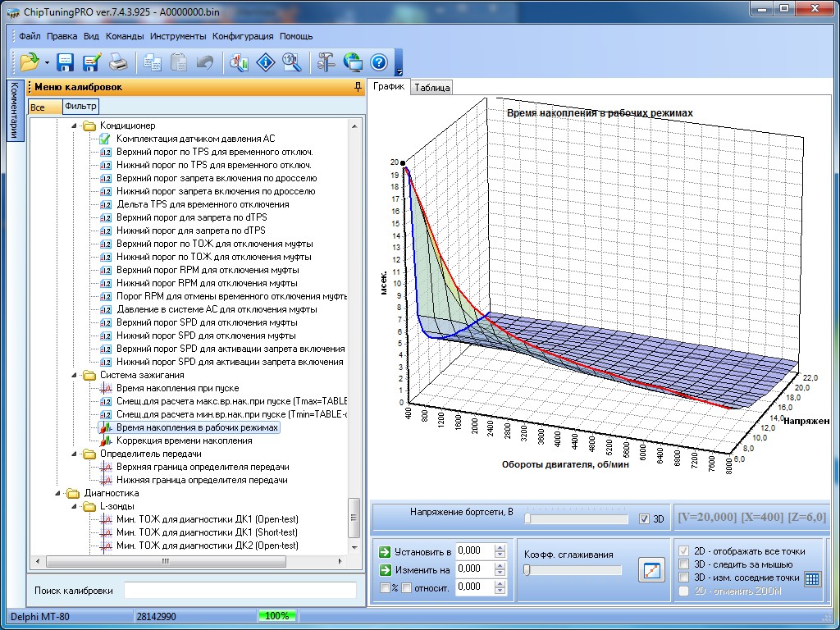The height and width of the screenshot is (630, 840).
Task: Tick the 'относит.' checkbox
Action: [x=406, y=587]
